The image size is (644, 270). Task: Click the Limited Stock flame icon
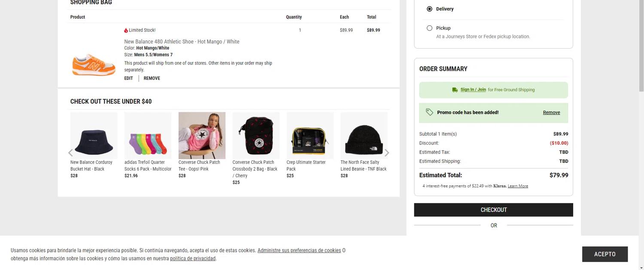126,31
